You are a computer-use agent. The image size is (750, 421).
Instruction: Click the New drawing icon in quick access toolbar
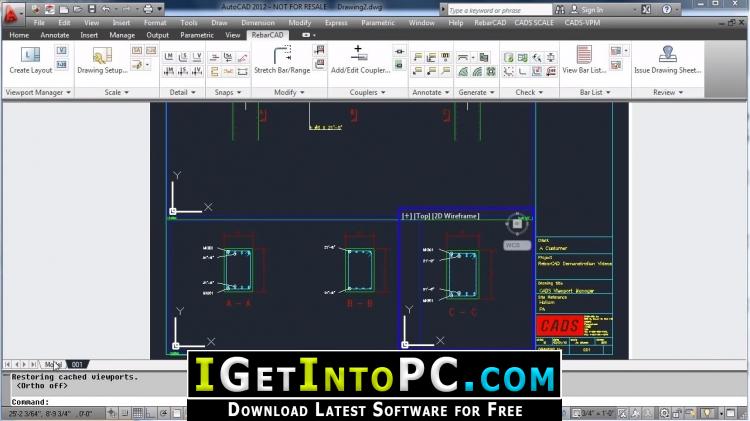click(64, 9)
